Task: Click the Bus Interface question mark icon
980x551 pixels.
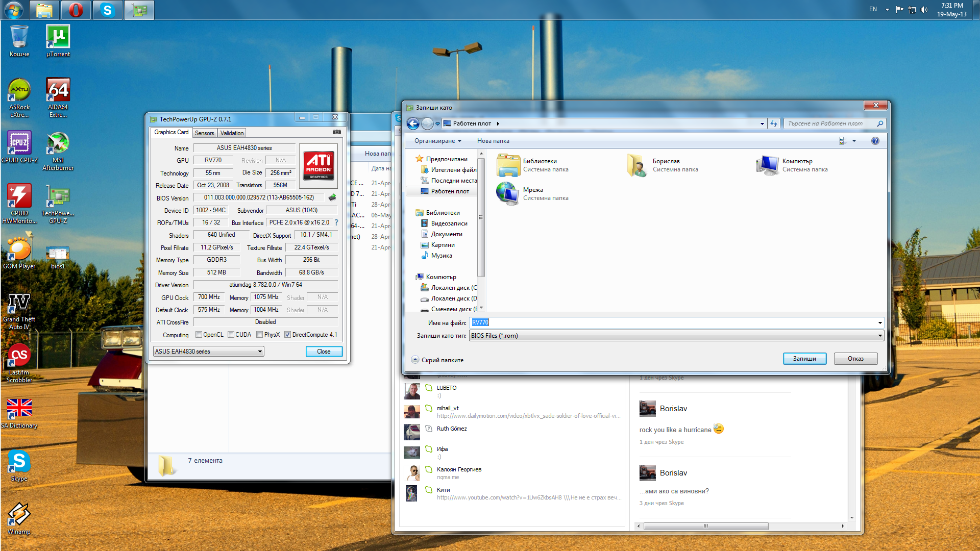Action: click(x=336, y=222)
